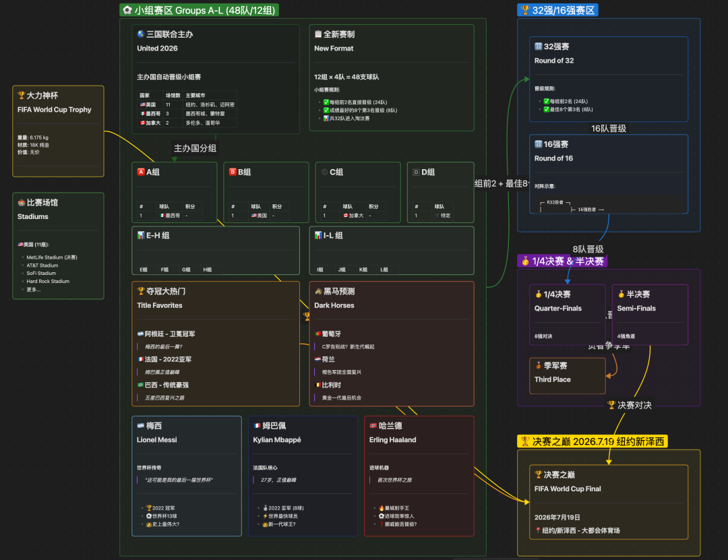Image resolution: width=728 pixels, height=560 pixels.
Task: Click the globe icon beside 三国联合主办
Action: 141,34
